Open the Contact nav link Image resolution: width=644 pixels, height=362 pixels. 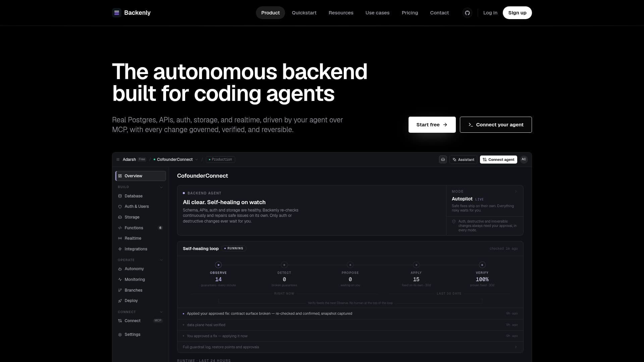pos(439,13)
